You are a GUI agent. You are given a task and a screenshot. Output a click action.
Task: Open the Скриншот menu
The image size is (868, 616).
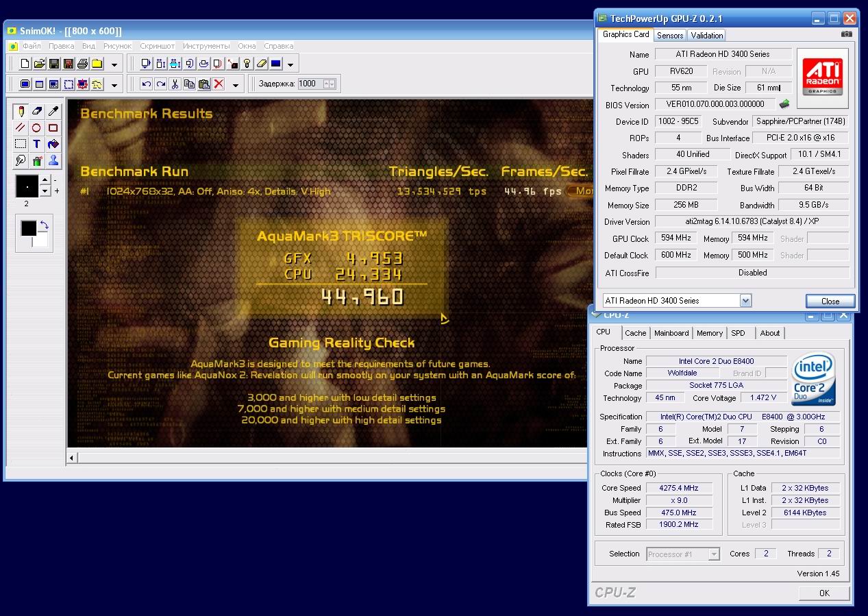point(158,46)
